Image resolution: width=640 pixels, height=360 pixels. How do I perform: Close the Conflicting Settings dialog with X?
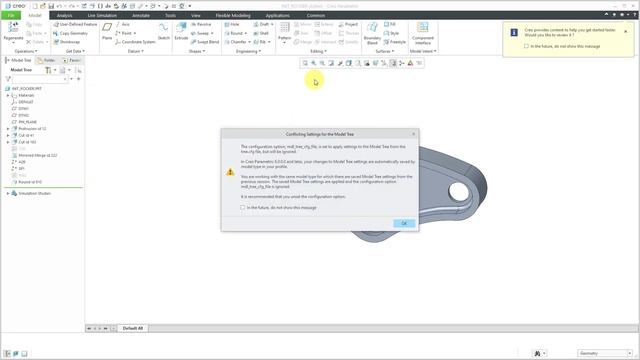point(413,134)
